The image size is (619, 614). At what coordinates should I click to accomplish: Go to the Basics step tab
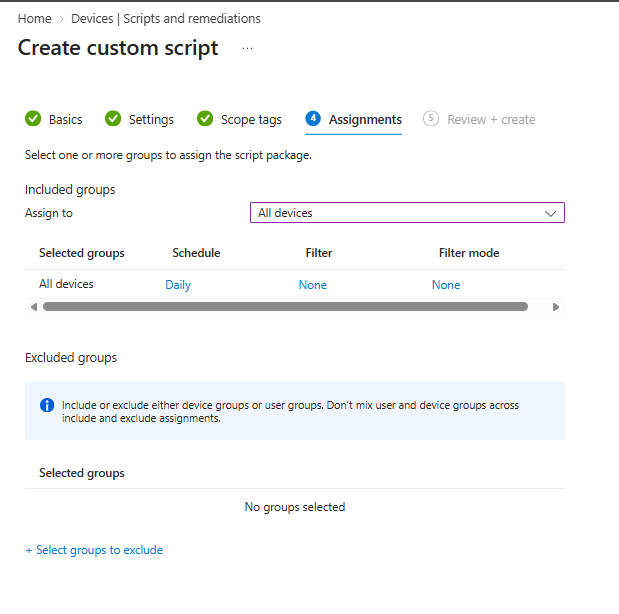point(54,119)
